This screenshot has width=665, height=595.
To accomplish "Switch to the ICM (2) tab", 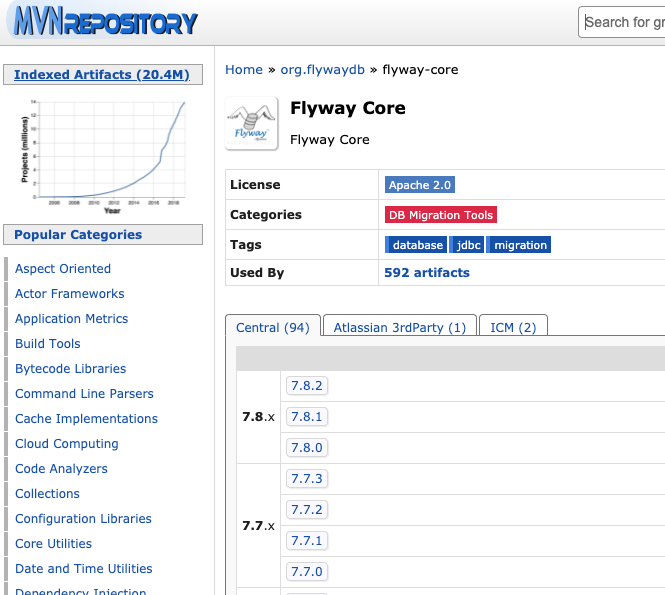I will [x=513, y=327].
